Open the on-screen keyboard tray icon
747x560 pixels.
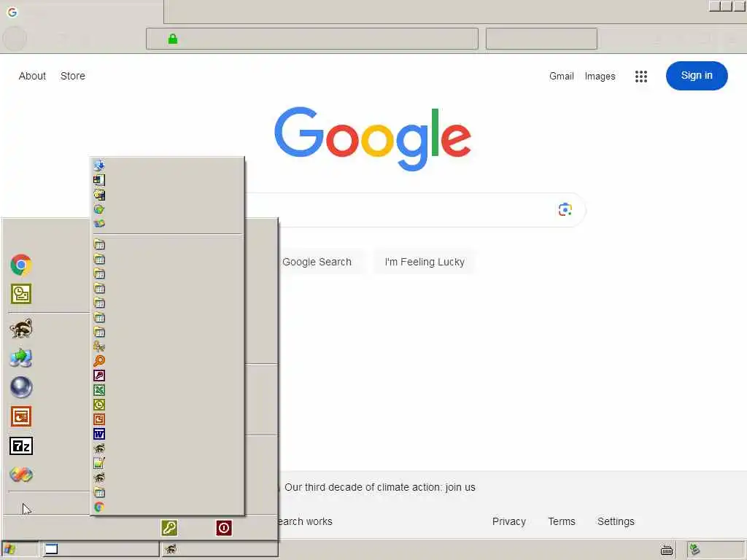coord(667,550)
